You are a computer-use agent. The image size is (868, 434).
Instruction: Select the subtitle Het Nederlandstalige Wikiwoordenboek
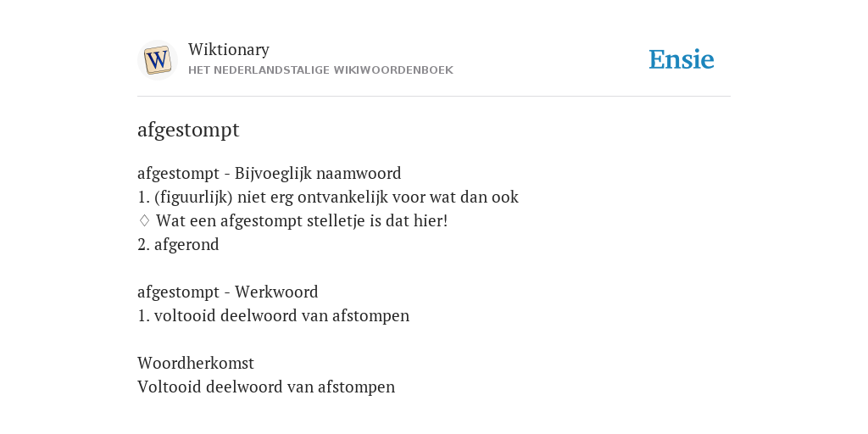click(320, 70)
